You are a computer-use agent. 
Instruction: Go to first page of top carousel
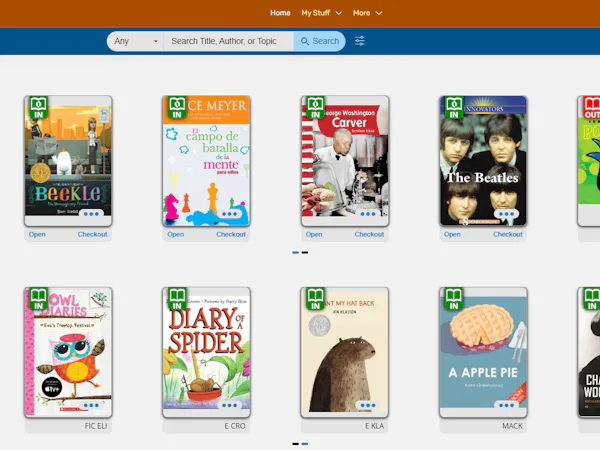point(295,253)
